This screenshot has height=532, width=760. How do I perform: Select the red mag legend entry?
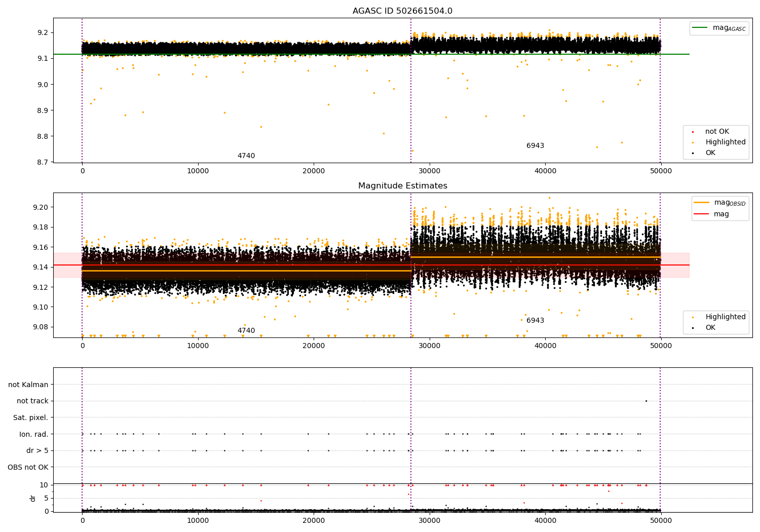click(702, 214)
